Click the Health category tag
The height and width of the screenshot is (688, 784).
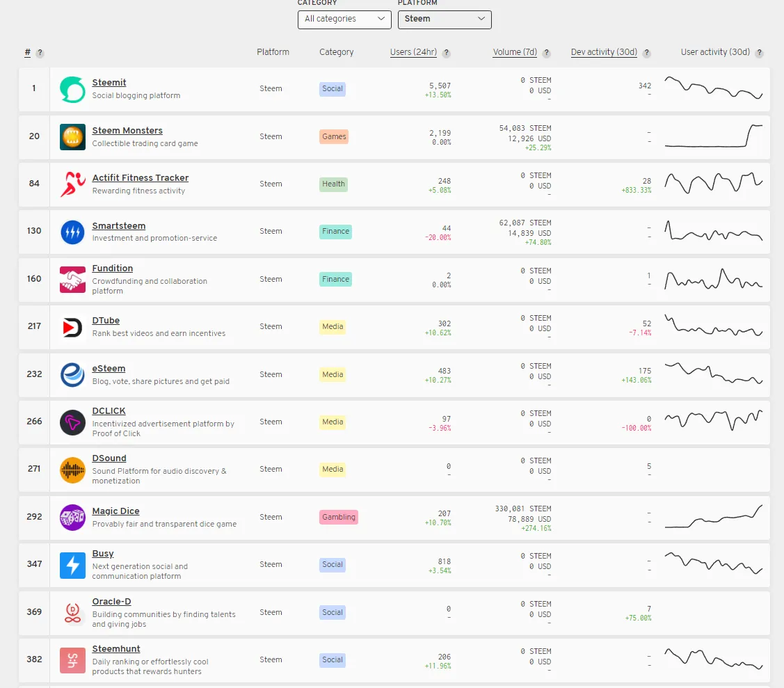click(333, 184)
